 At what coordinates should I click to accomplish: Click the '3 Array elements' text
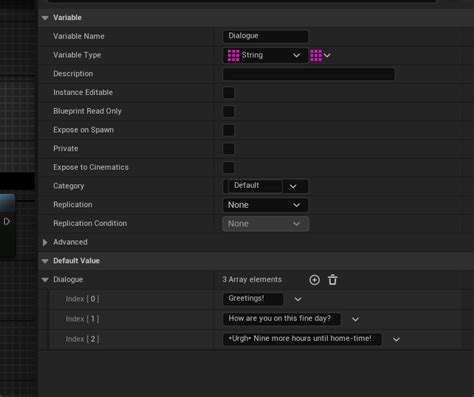[252, 279]
